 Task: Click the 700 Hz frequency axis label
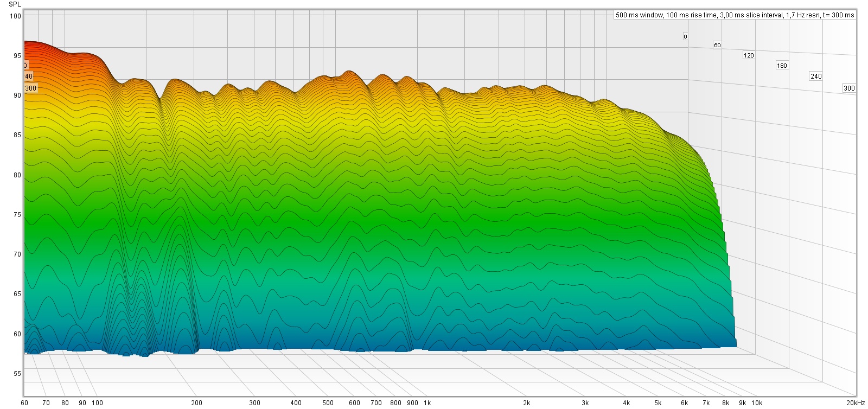point(376,403)
